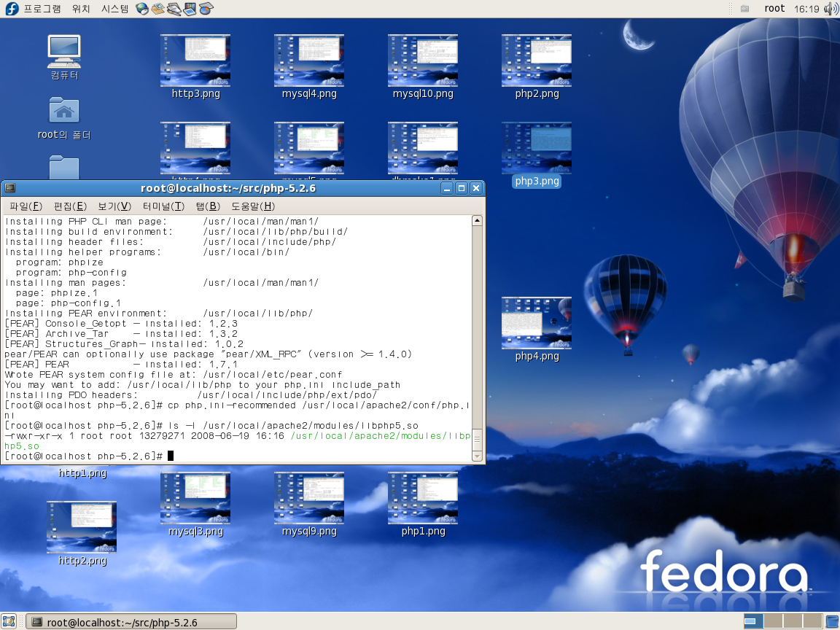Expand the 프로그램 applications menu
840x630 pixels.
tap(42, 9)
